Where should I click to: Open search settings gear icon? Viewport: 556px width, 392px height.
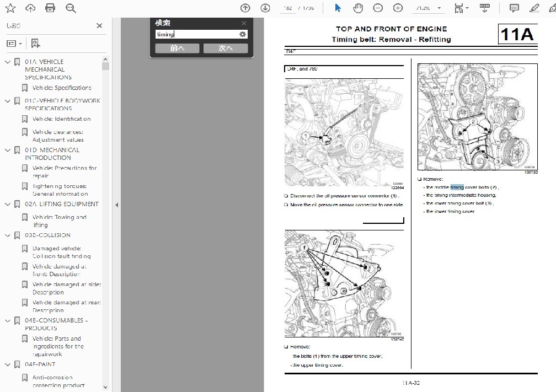[x=243, y=34]
